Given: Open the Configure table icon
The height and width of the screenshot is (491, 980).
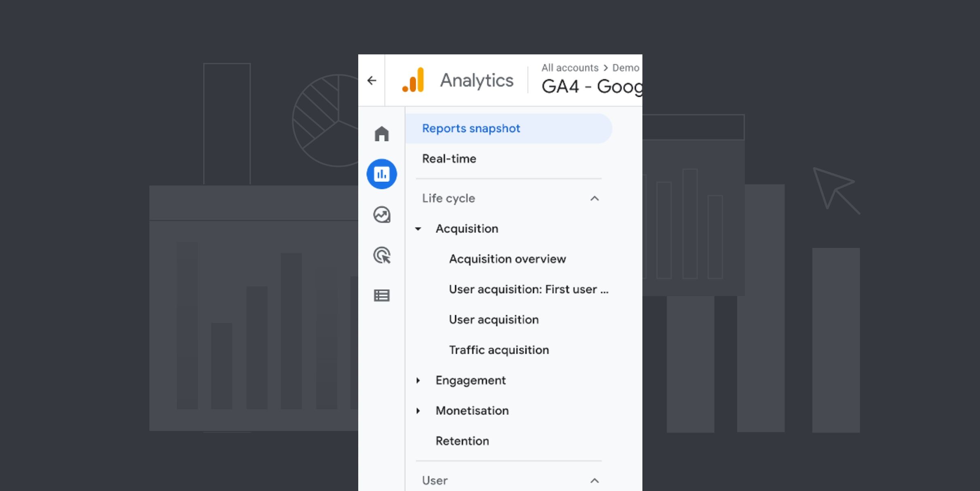Looking at the screenshot, I should click(382, 296).
